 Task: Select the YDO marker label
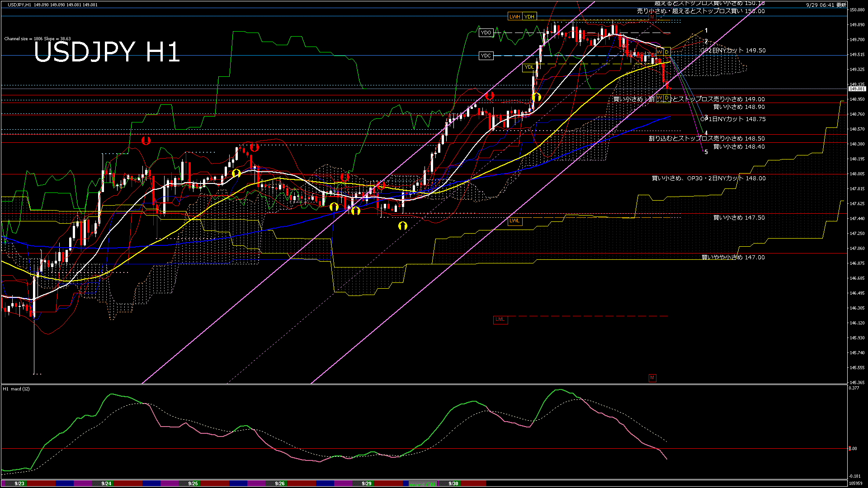pos(486,33)
